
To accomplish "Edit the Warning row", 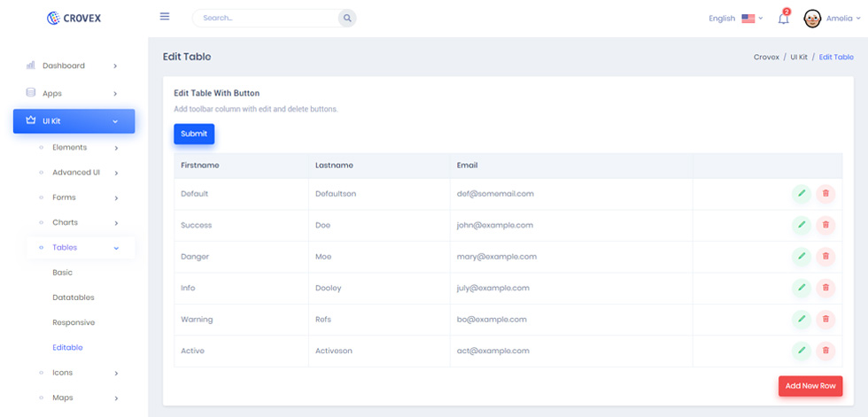I will 801,319.
